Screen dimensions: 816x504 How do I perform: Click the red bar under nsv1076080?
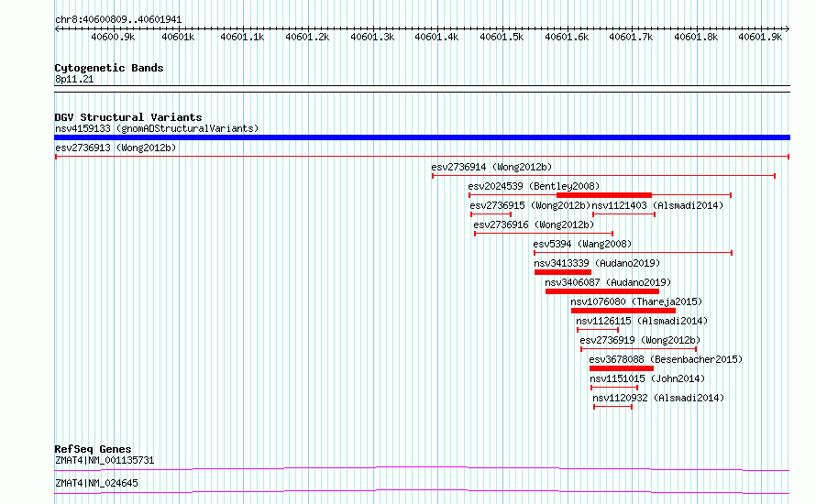tap(623, 311)
